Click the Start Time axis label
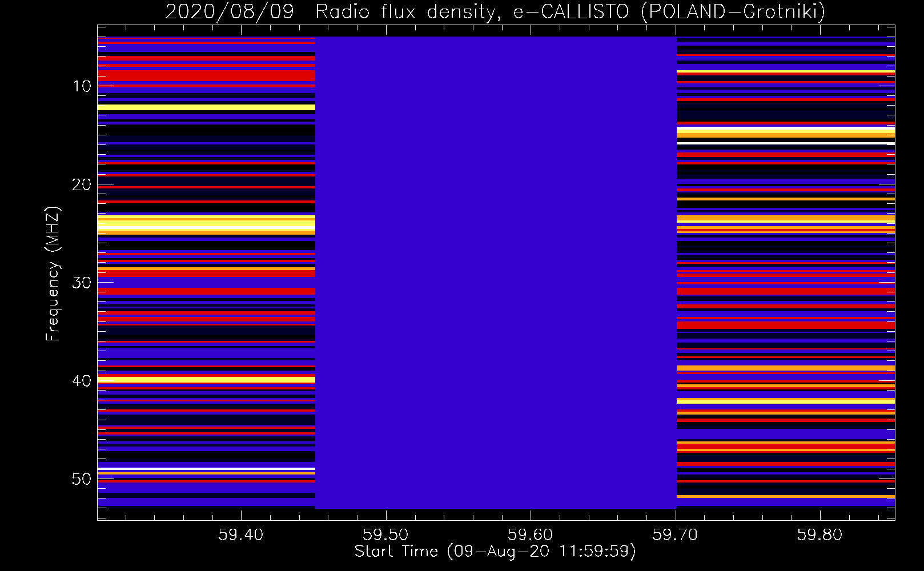Viewport: 924px width, 571px height. (x=495, y=552)
